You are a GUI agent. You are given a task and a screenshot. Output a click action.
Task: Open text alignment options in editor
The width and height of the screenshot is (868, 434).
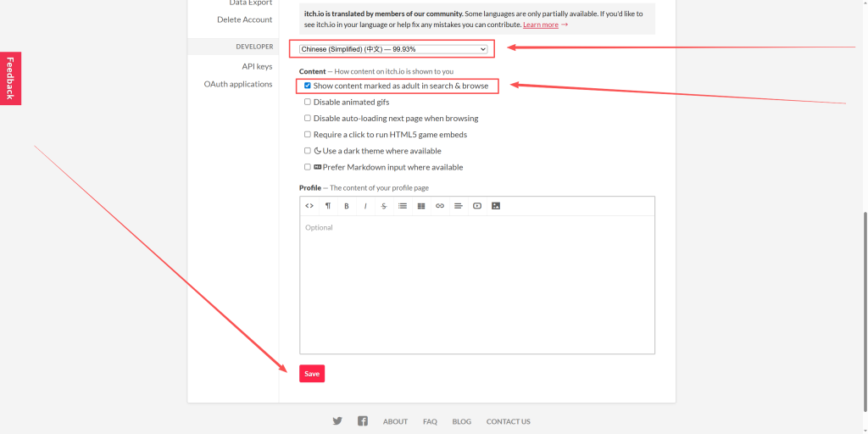[459, 206]
